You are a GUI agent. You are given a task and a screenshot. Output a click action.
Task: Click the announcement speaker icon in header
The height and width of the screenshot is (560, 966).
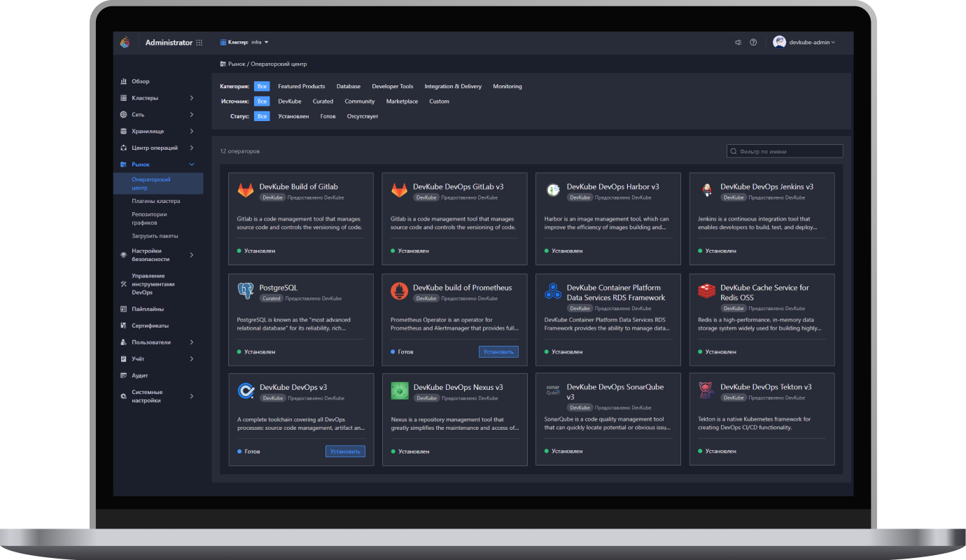738,43
